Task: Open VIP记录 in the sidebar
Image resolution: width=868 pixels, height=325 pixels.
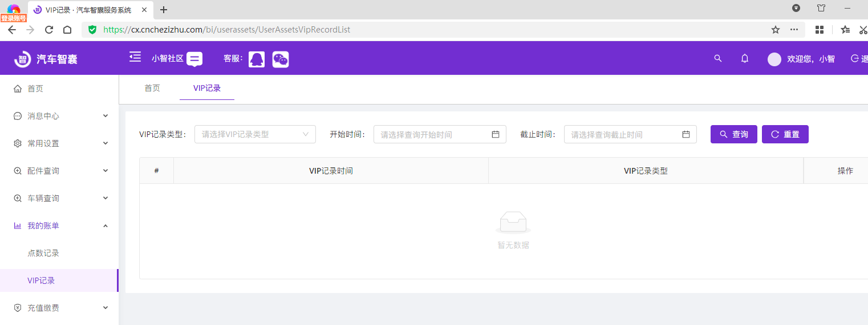Action: point(59,280)
